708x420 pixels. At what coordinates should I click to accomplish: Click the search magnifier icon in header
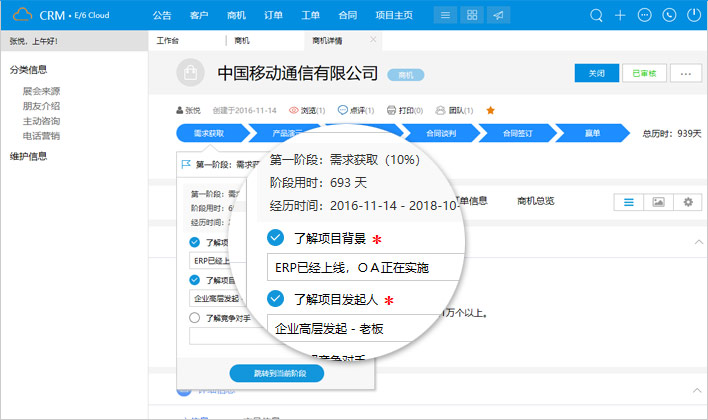597,16
